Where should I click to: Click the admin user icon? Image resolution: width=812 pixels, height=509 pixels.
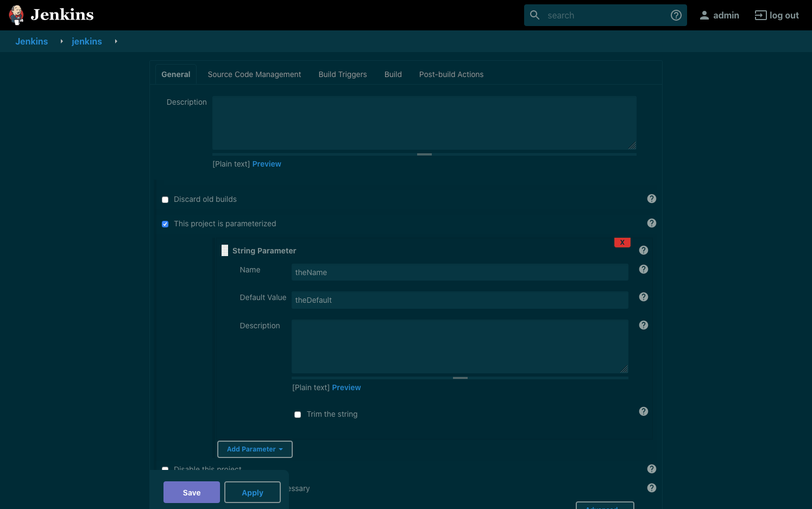[x=704, y=15]
